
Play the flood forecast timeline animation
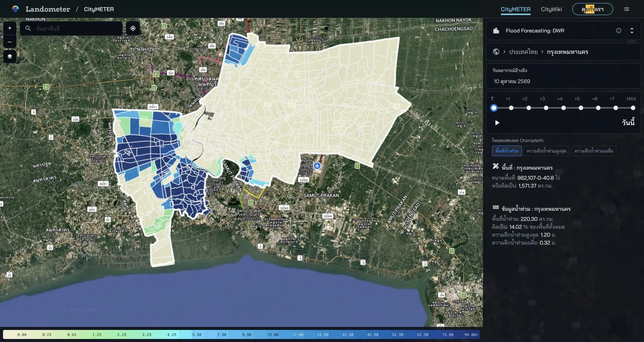pyautogui.click(x=497, y=123)
